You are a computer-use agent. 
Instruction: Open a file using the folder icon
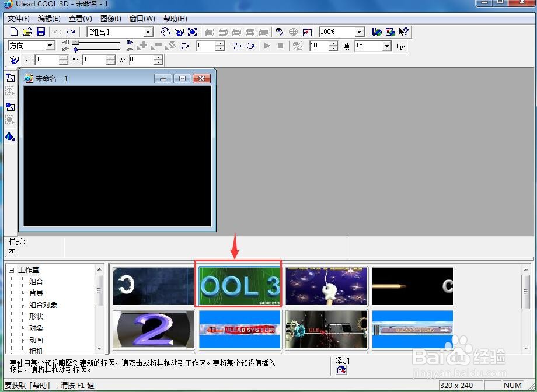(x=27, y=32)
